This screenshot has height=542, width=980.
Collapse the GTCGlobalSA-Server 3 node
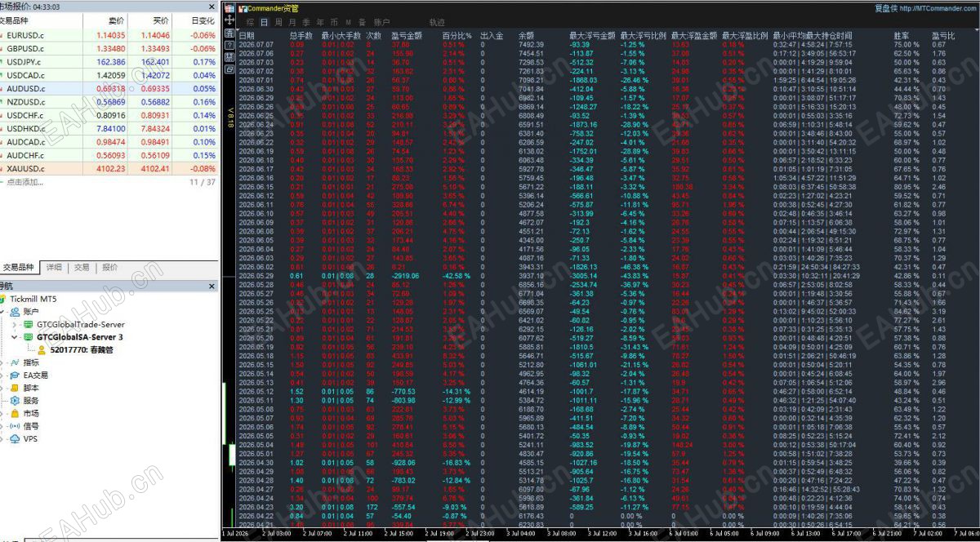point(16,337)
